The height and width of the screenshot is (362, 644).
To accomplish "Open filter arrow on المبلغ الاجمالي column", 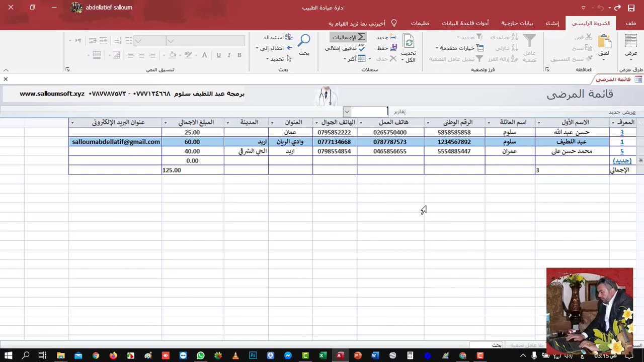I will point(166,123).
